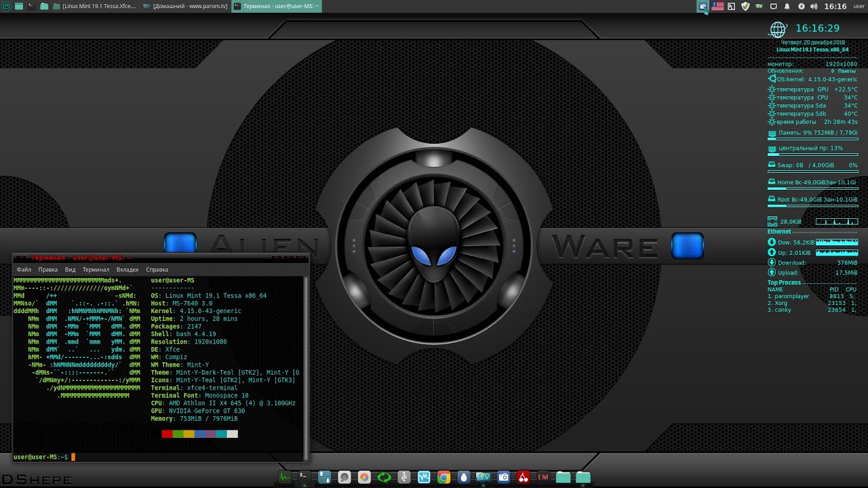The width and height of the screenshot is (868, 488).
Task: Click the 'Host: MS-7640 3.0' line
Action: coord(182,304)
